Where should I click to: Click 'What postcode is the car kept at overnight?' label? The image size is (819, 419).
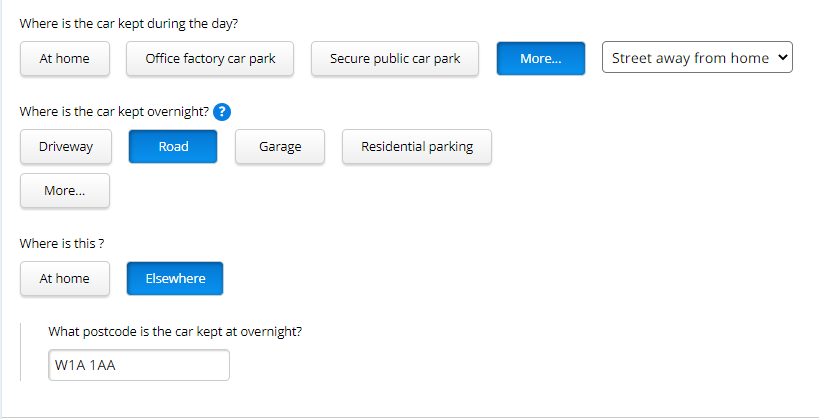175,331
